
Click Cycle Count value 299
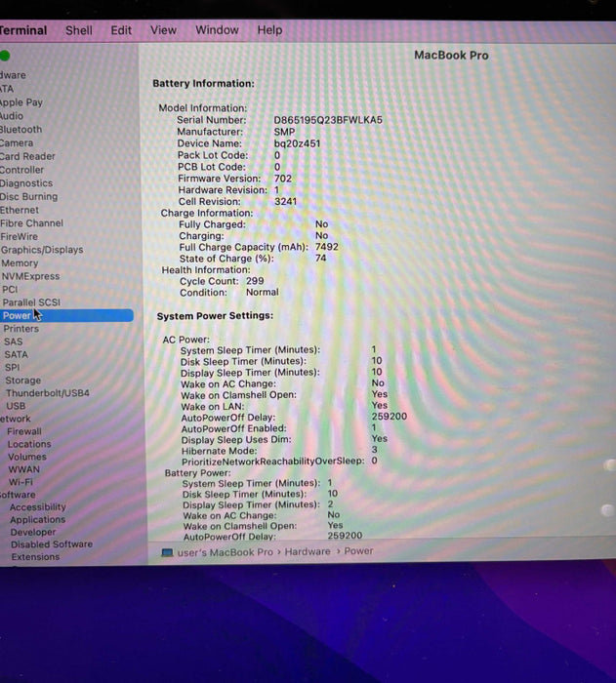(x=255, y=281)
